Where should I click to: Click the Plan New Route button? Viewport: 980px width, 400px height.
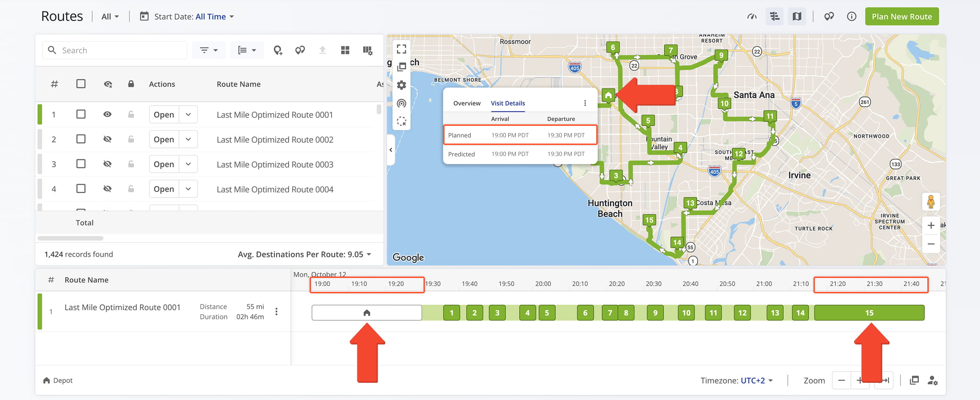pyautogui.click(x=902, y=16)
